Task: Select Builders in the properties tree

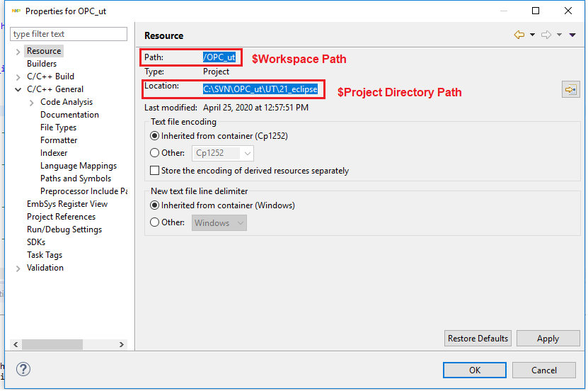Action: pos(42,64)
